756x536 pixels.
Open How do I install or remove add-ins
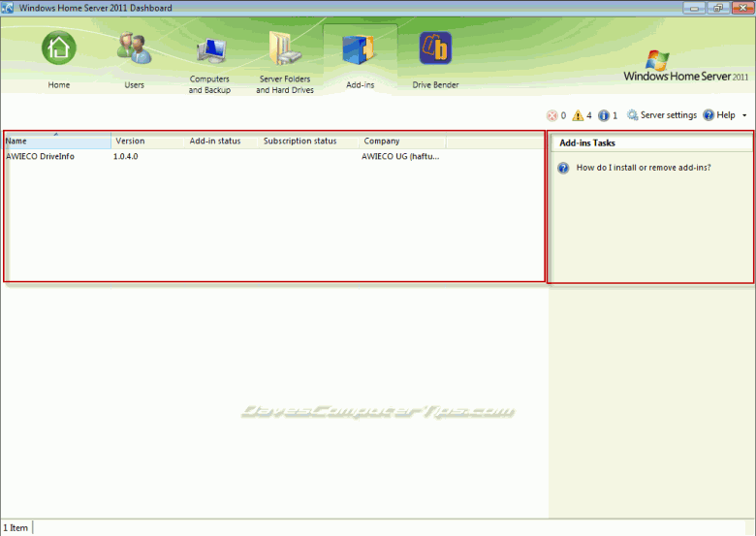point(644,168)
